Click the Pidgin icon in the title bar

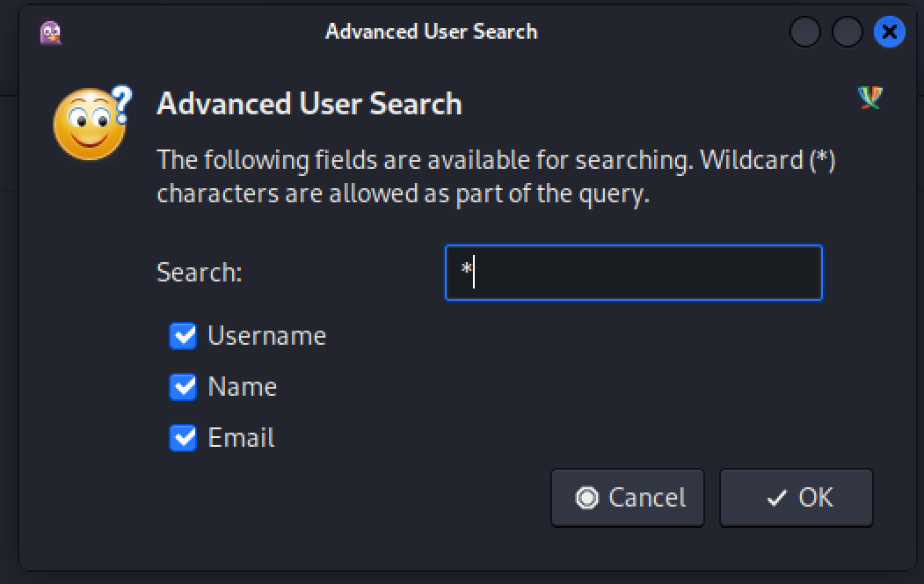click(51, 33)
